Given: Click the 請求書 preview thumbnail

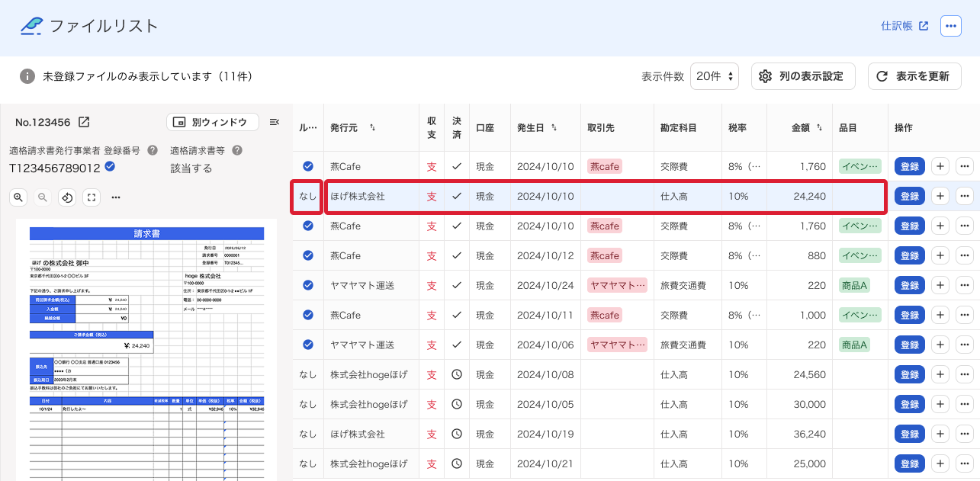Looking at the screenshot, I should (146, 350).
